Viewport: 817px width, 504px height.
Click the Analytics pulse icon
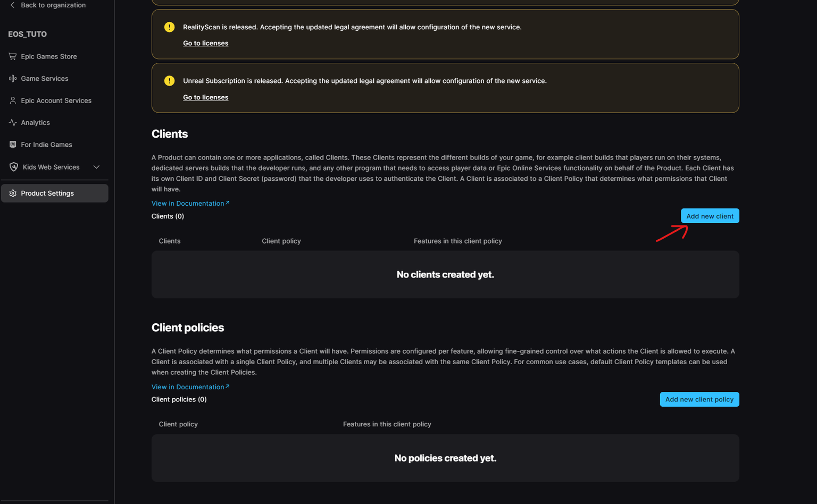coord(13,122)
